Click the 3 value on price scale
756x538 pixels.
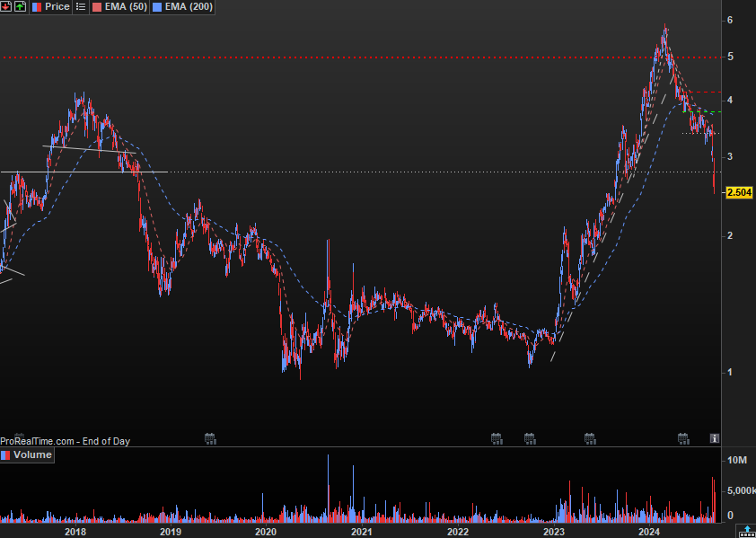730,156
